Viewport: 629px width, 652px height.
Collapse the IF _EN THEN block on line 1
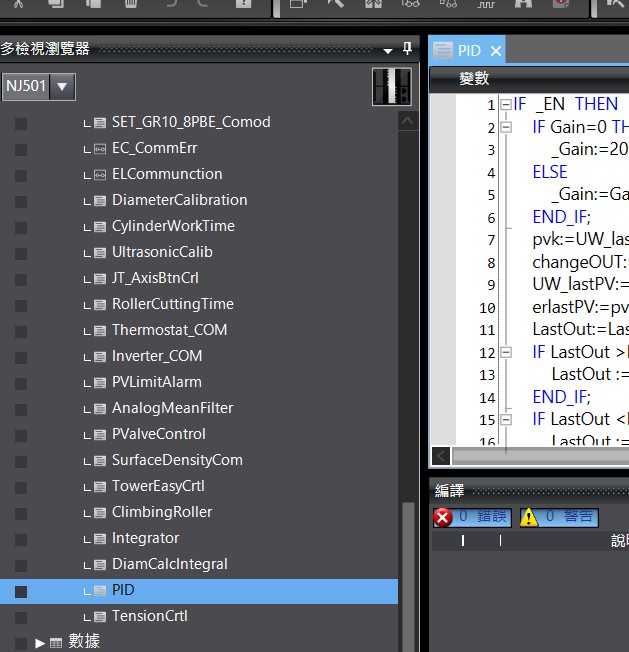[506, 105]
